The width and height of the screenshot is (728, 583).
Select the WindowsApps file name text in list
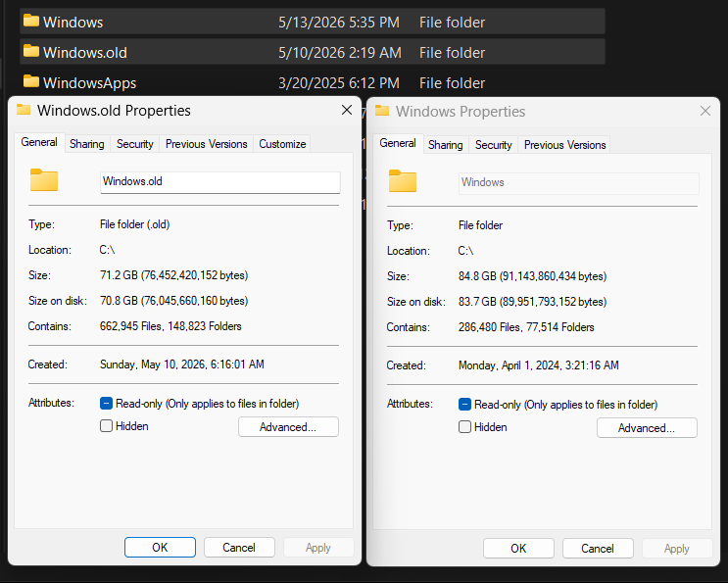(x=89, y=83)
